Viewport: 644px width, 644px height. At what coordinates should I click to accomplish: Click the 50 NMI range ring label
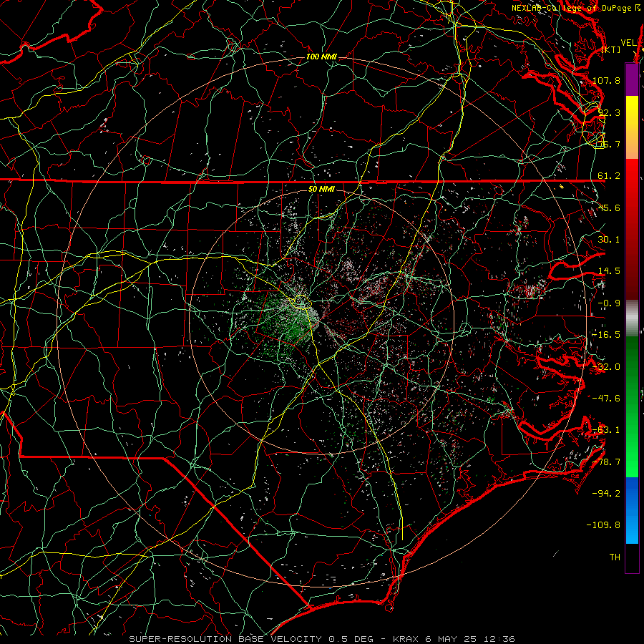coord(321,189)
